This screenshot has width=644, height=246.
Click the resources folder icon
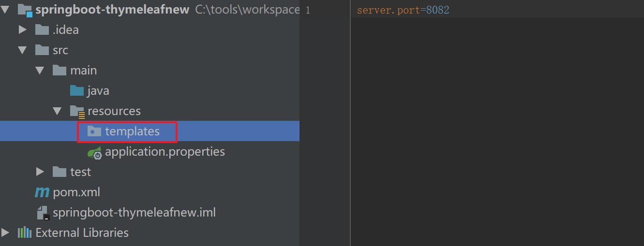(x=77, y=112)
